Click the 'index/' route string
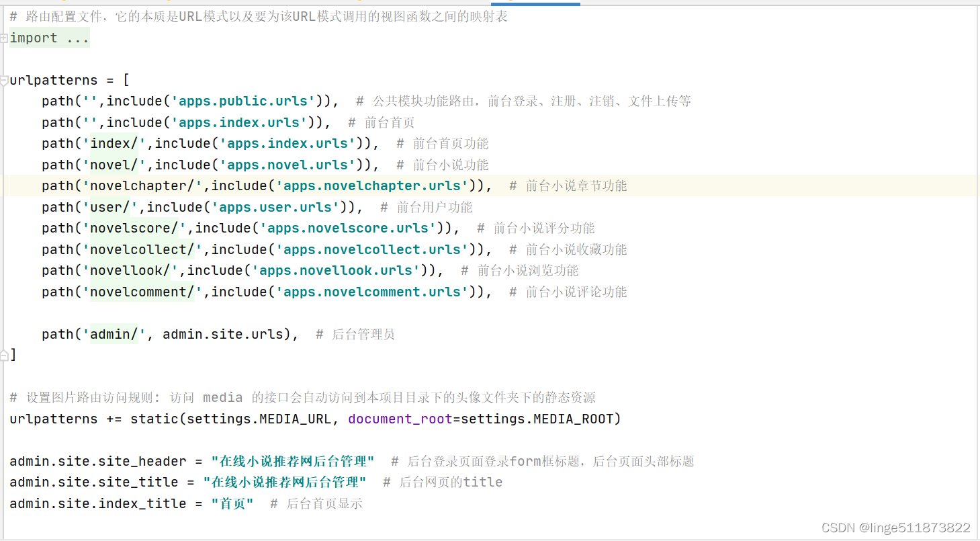This screenshot has height=541, width=980. pyautogui.click(x=114, y=144)
